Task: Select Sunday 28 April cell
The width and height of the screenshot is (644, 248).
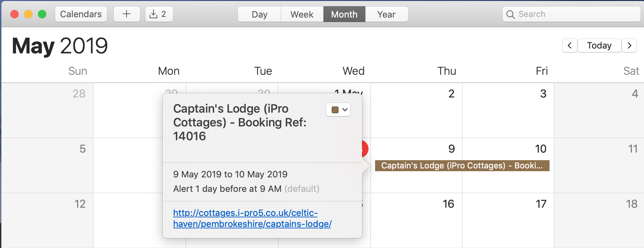Action: [x=47, y=110]
